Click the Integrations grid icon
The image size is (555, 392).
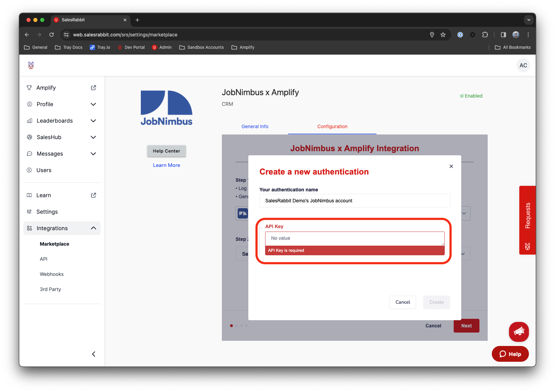coord(30,228)
